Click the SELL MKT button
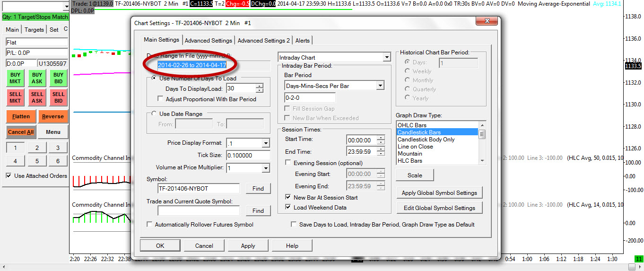Viewport: 644px width, 271px height. (x=16, y=98)
